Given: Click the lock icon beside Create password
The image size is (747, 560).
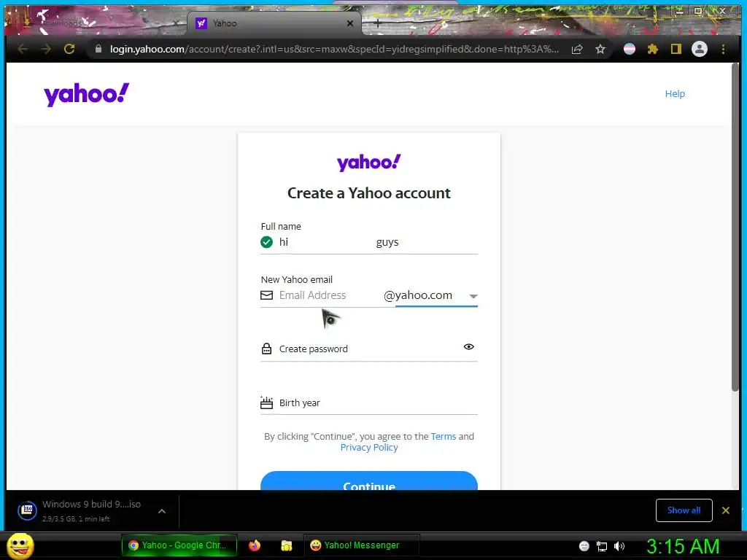Looking at the screenshot, I should click(267, 349).
